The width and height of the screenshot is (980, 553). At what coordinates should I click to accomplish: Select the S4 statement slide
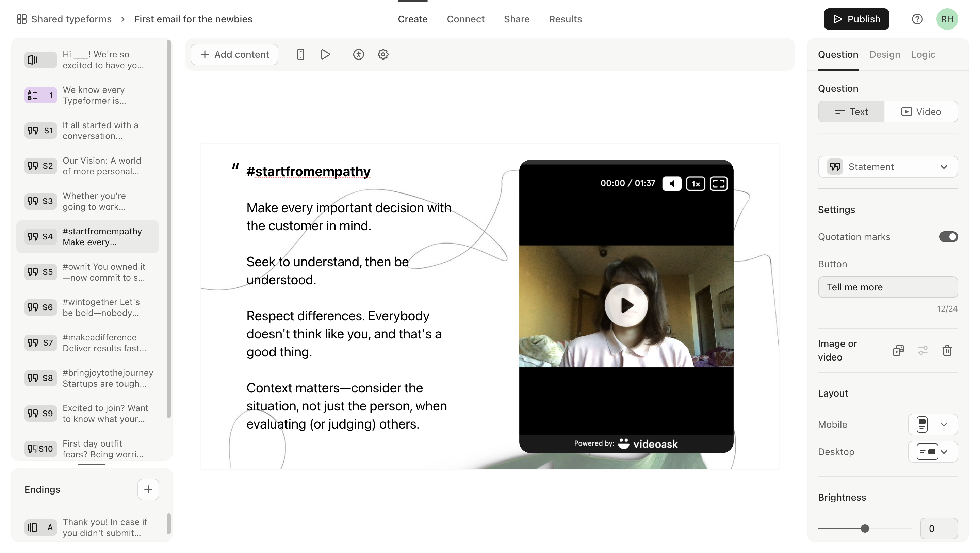(87, 236)
